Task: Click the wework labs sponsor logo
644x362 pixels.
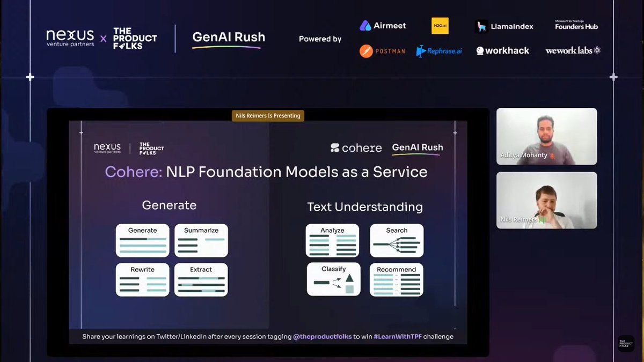Action: [573, 50]
